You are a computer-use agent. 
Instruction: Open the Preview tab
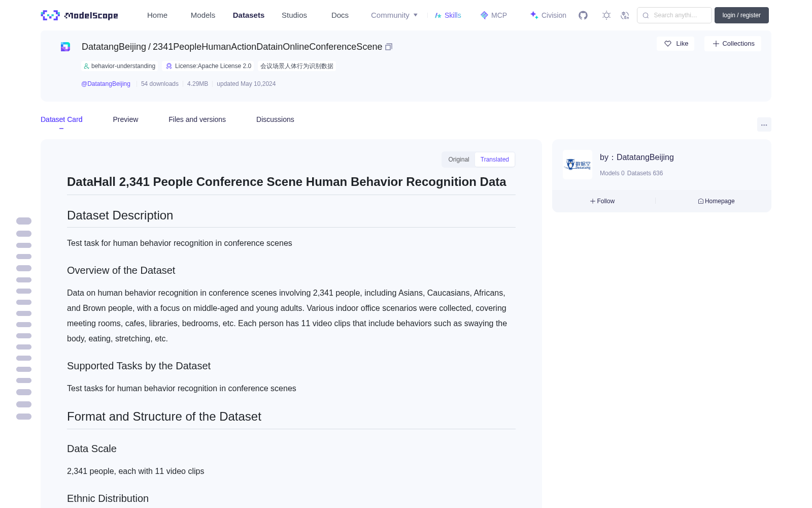[125, 119]
